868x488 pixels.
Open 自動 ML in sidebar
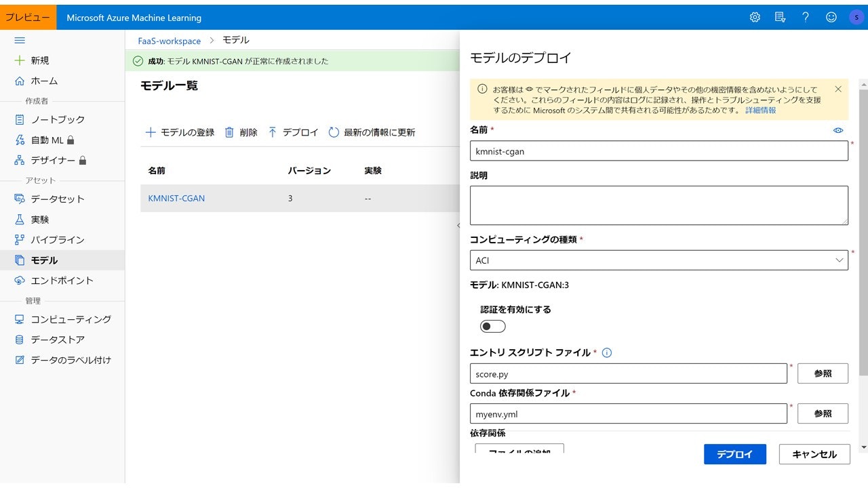pos(45,140)
